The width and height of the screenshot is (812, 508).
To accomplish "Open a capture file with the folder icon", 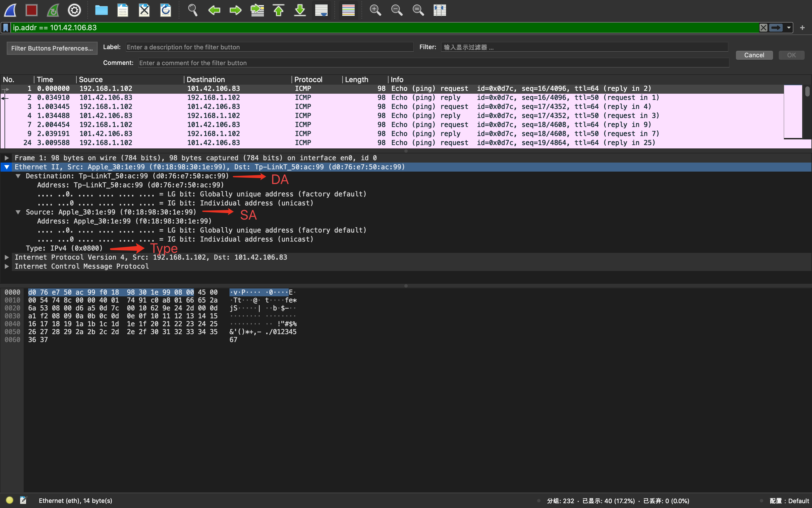I will (x=101, y=10).
